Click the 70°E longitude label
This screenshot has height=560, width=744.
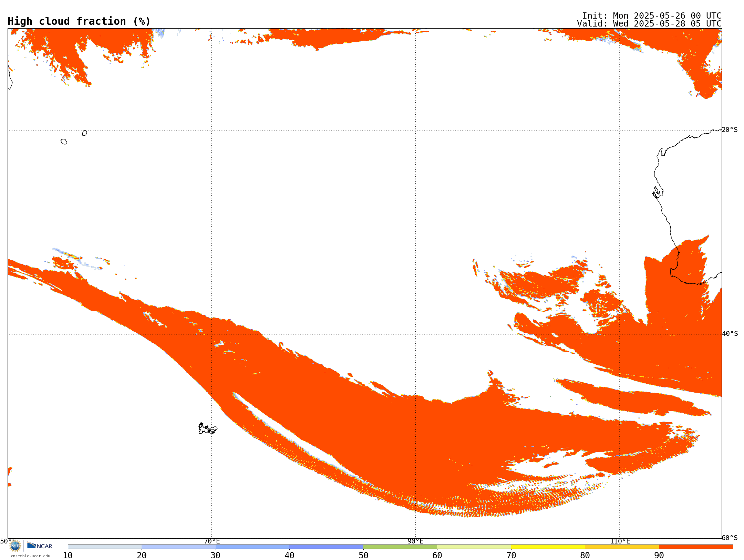pyautogui.click(x=212, y=541)
